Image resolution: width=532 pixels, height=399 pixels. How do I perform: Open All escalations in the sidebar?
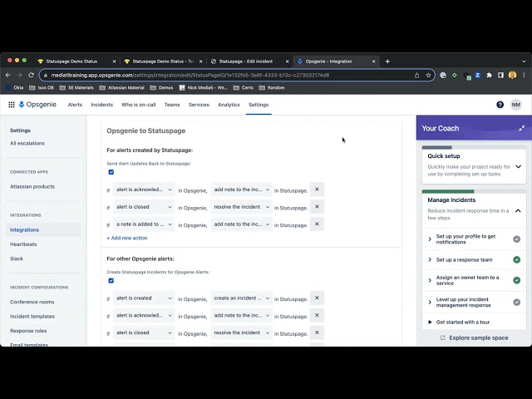pyautogui.click(x=27, y=143)
